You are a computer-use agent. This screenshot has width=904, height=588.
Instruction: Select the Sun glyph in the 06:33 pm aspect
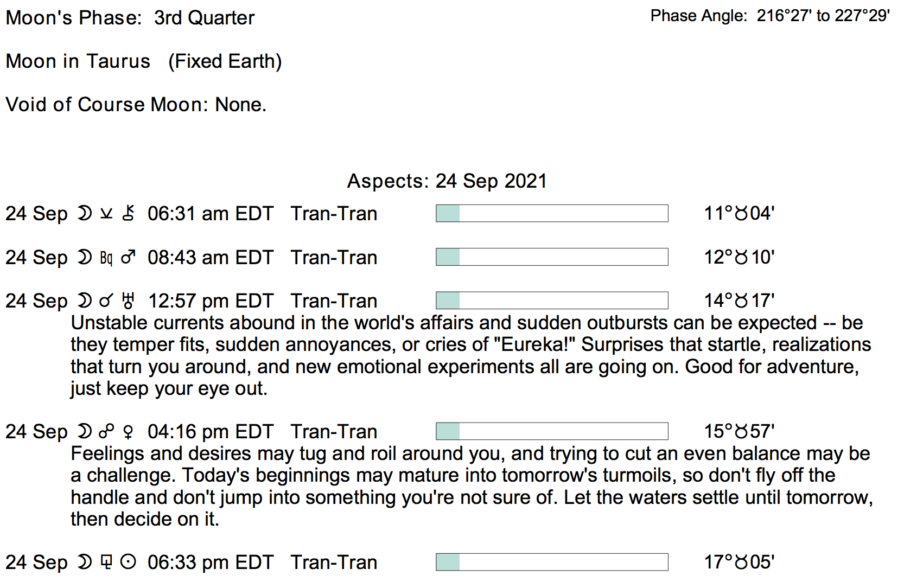128,563
